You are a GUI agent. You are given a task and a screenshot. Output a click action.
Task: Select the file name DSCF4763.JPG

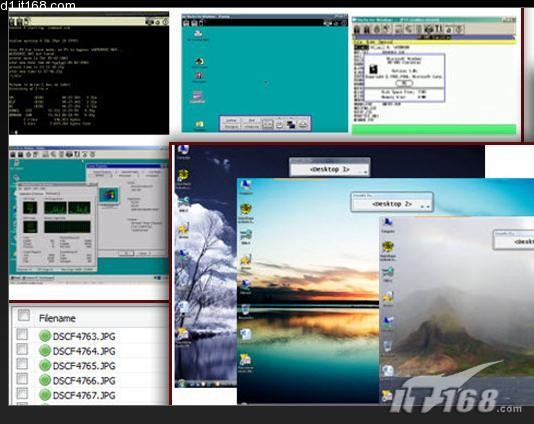click(x=84, y=336)
